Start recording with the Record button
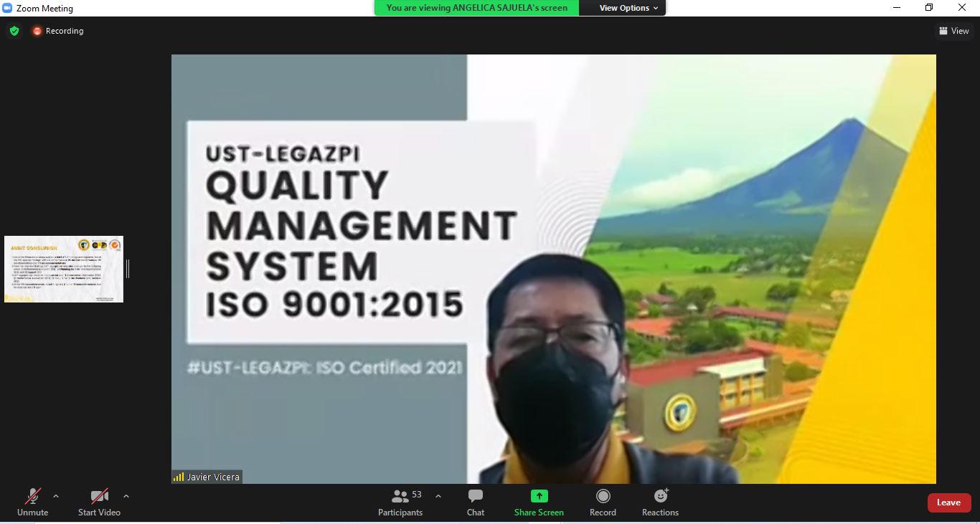Screen dimensions: 980x524 click(603, 502)
